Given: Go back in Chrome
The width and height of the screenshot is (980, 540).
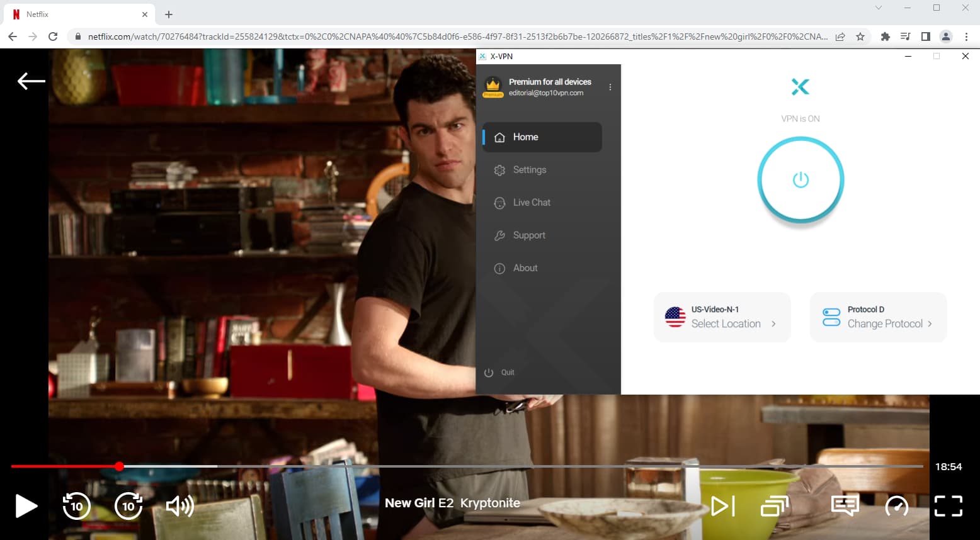Looking at the screenshot, I should 13,37.
